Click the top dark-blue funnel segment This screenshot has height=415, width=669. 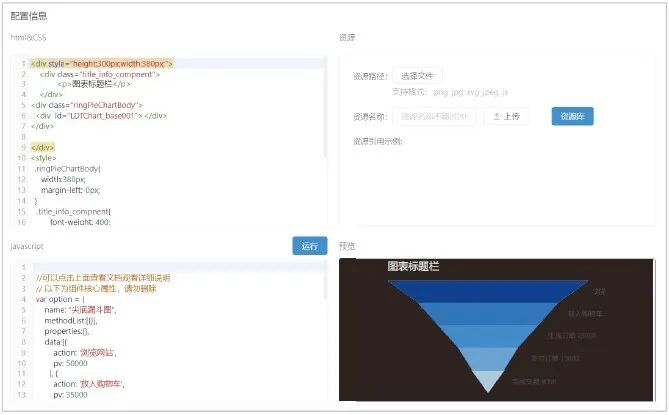point(488,291)
